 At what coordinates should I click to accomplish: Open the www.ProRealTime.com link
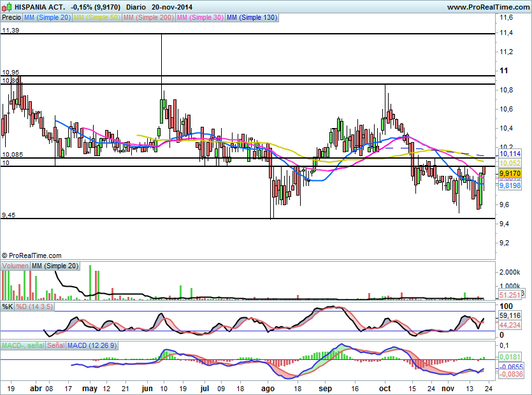(487, 7)
